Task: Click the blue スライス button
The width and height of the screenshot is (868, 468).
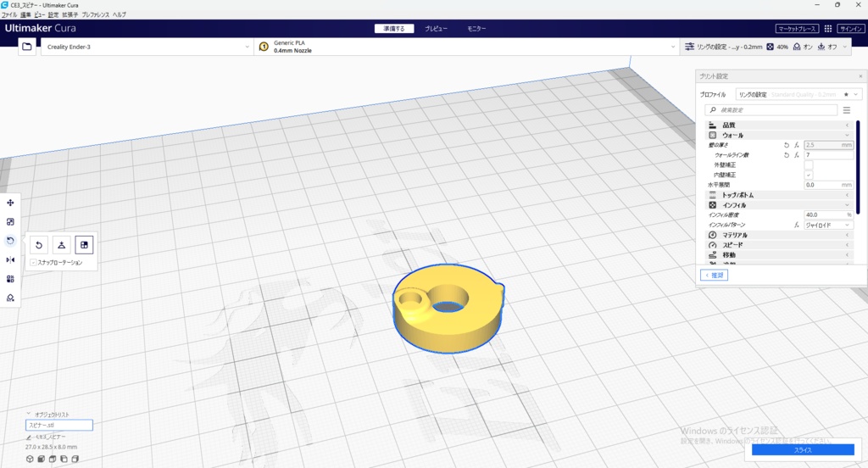Action: [803, 449]
